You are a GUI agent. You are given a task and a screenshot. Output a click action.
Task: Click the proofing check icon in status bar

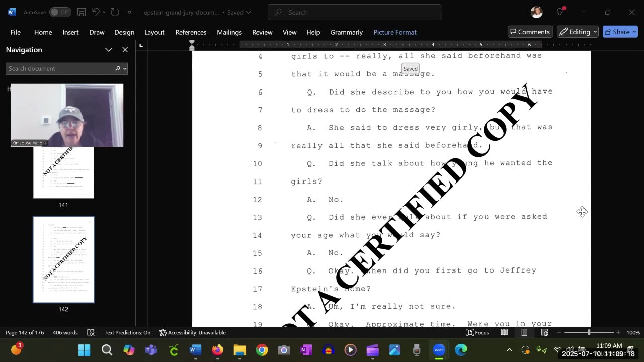[91, 332]
